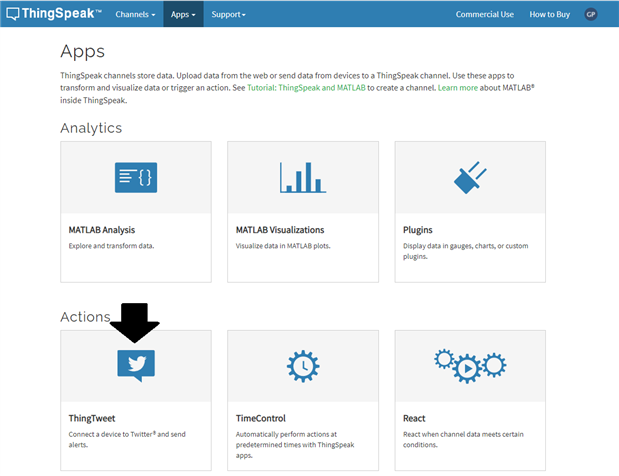Click the Plugins plug icon
Image resolution: width=619 pixels, height=476 pixels.
click(469, 177)
